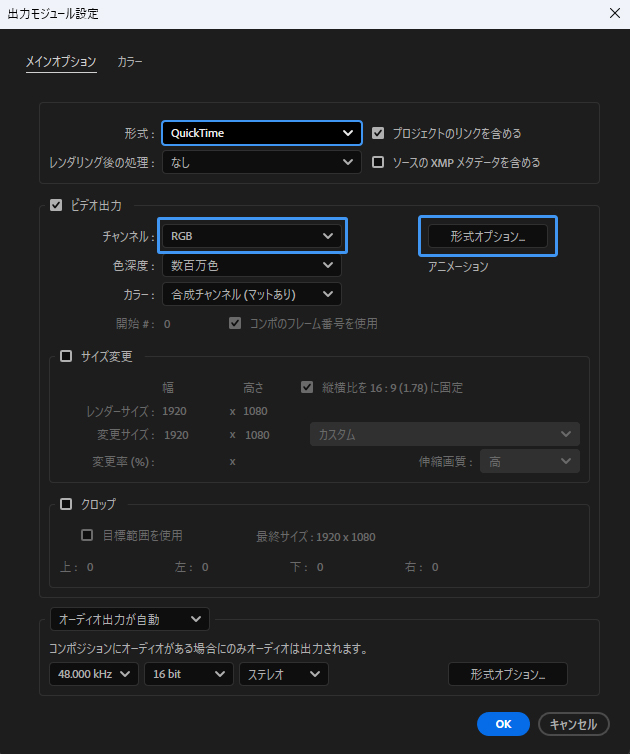The width and height of the screenshot is (630, 754).
Task: Click the video 形式オプション button
Action: (x=487, y=236)
